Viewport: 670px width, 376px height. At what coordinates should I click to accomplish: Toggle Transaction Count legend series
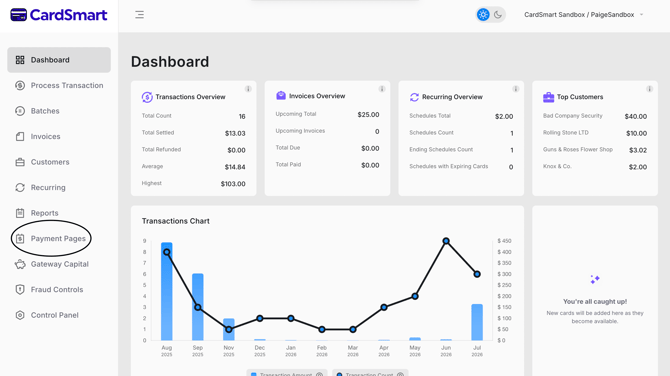click(x=370, y=374)
